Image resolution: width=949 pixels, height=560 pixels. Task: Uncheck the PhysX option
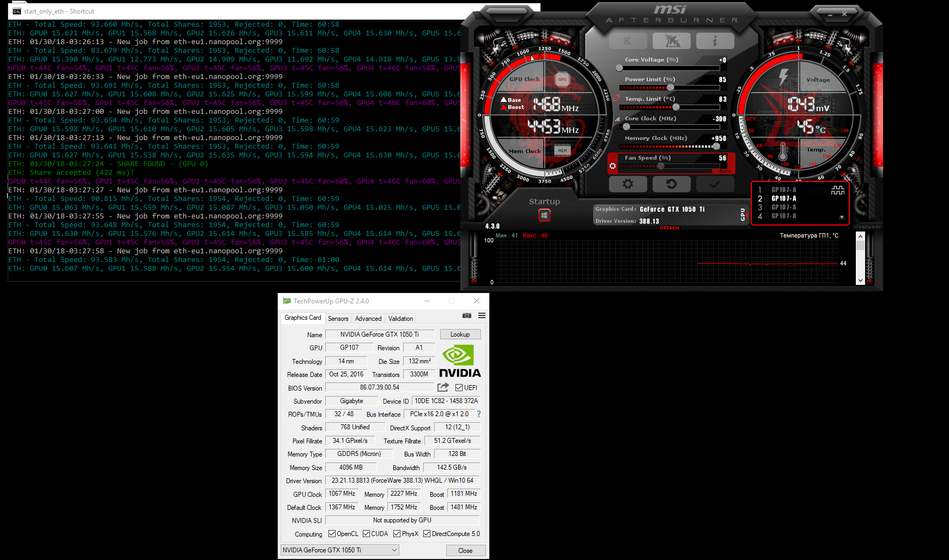(x=396, y=534)
